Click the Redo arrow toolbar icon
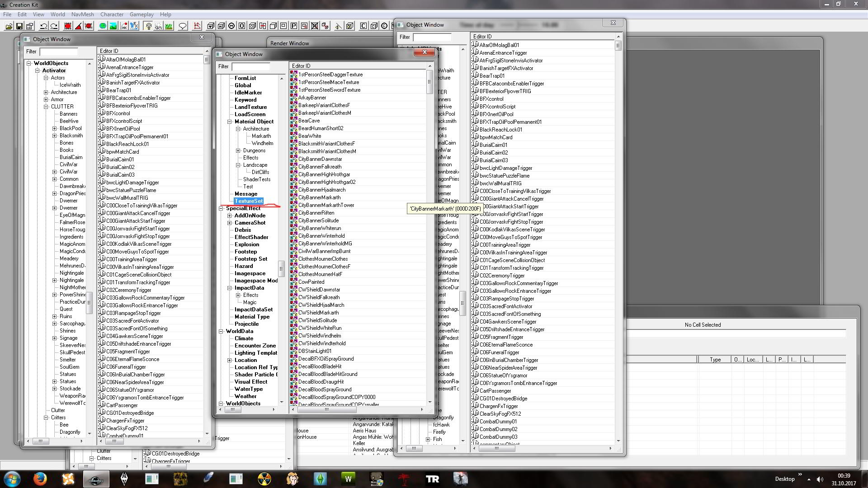Screen dimensions: 868x488 pos(54,26)
